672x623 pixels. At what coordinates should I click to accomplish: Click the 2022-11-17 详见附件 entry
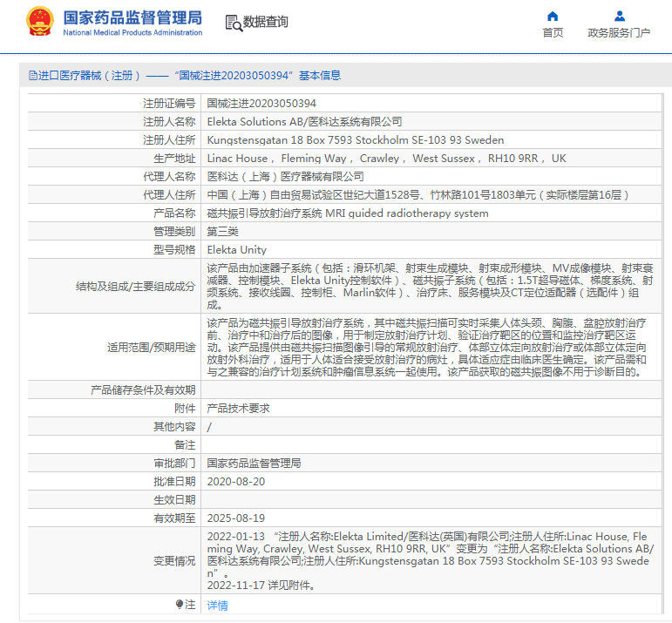click(261, 586)
